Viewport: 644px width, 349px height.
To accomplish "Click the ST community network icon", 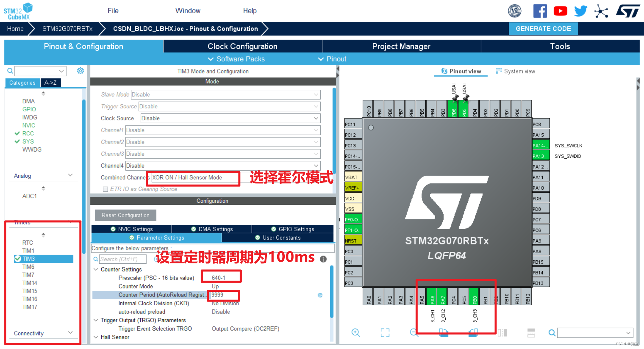I will pos(601,11).
